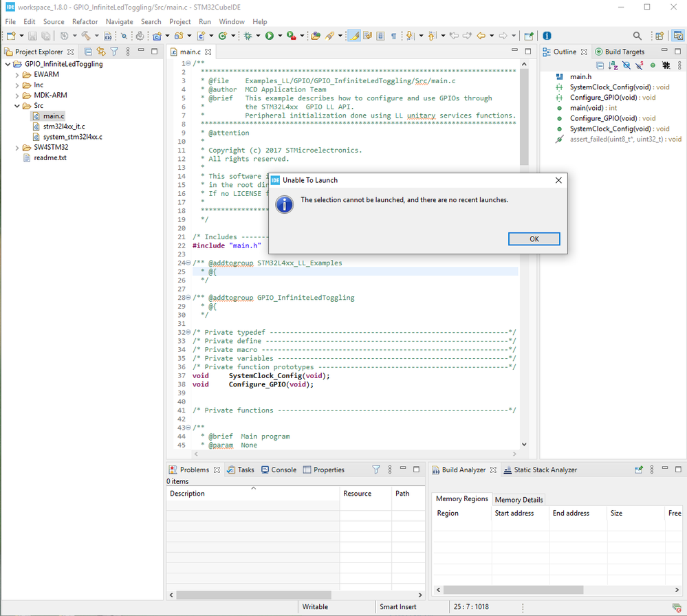This screenshot has height=616, width=687.
Task: Click the magnifier Search icon in the toolbar
Action: tap(637, 36)
